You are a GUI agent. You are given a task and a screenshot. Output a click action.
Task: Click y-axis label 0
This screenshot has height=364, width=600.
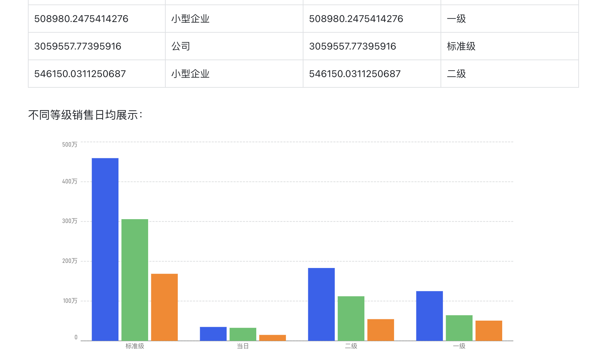pos(76,338)
